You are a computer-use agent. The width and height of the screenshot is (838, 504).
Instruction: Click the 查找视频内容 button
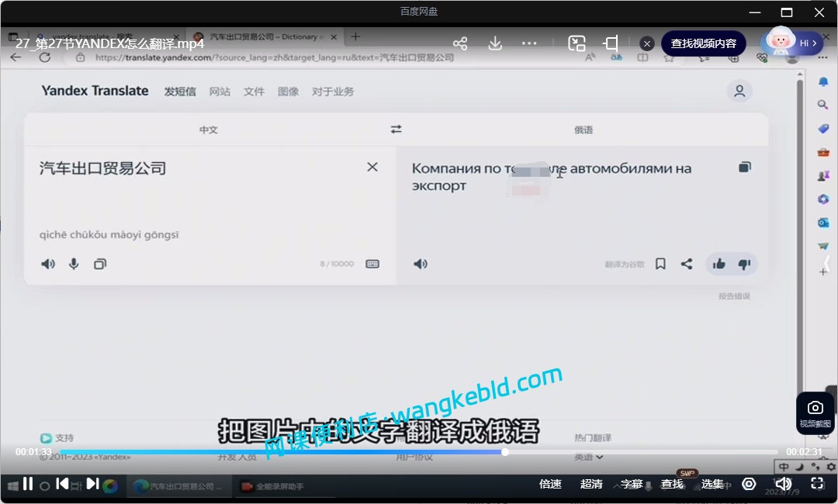(x=703, y=43)
